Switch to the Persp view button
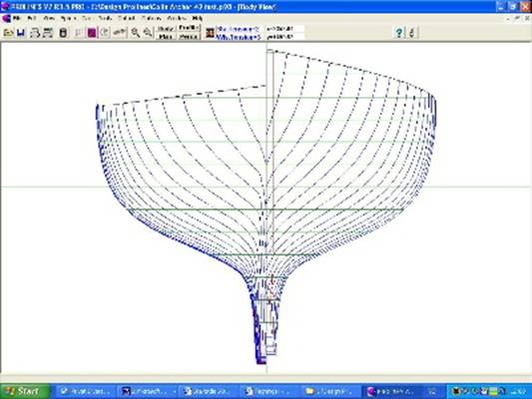This screenshot has height=399, width=532. pyautogui.click(x=189, y=37)
